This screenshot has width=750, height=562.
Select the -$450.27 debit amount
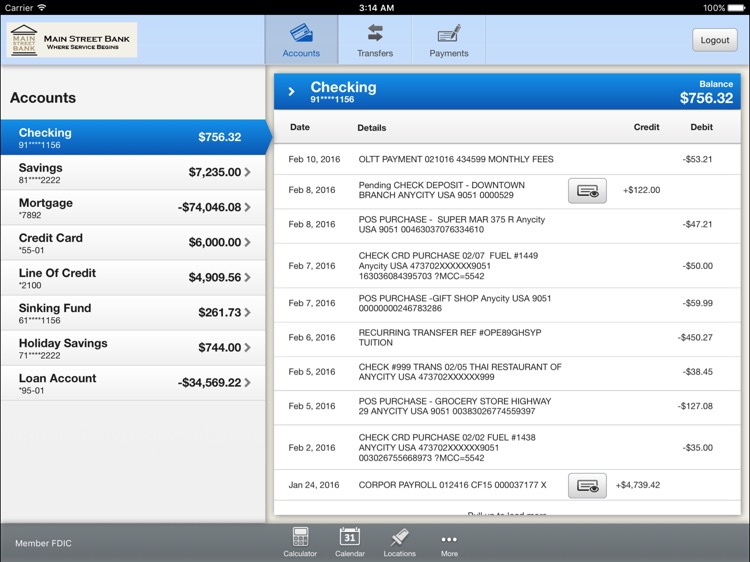pyautogui.click(x=695, y=338)
